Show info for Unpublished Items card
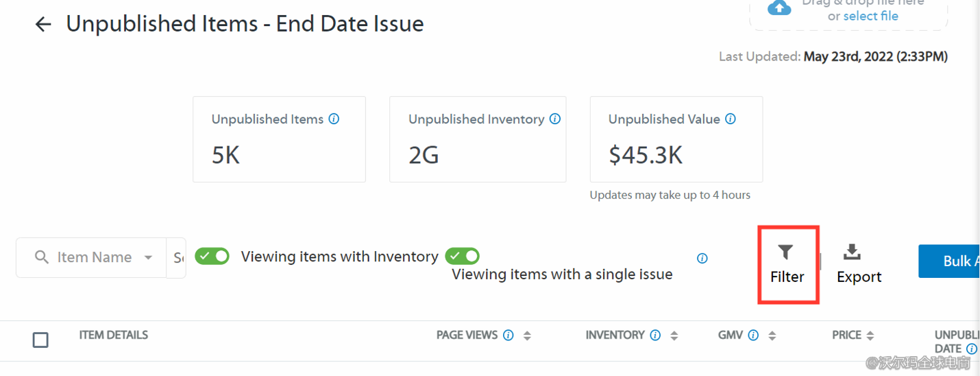 coord(334,119)
